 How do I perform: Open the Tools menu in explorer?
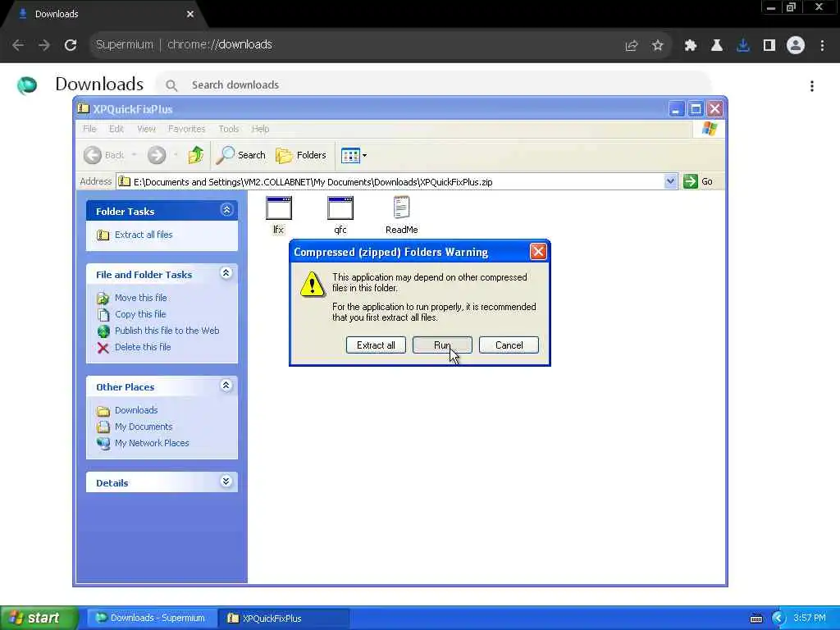pyautogui.click(x=228, y=129)
